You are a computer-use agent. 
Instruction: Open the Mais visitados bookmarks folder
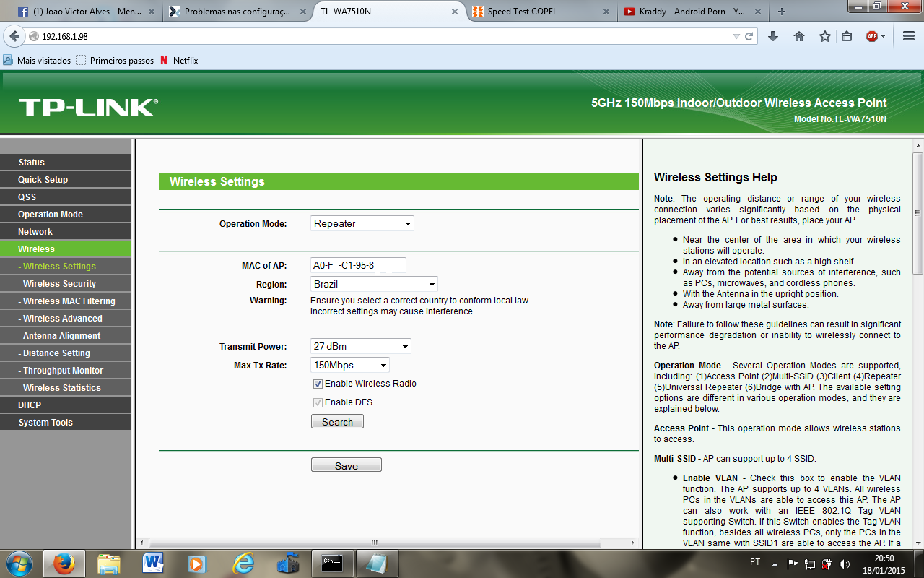37,61
